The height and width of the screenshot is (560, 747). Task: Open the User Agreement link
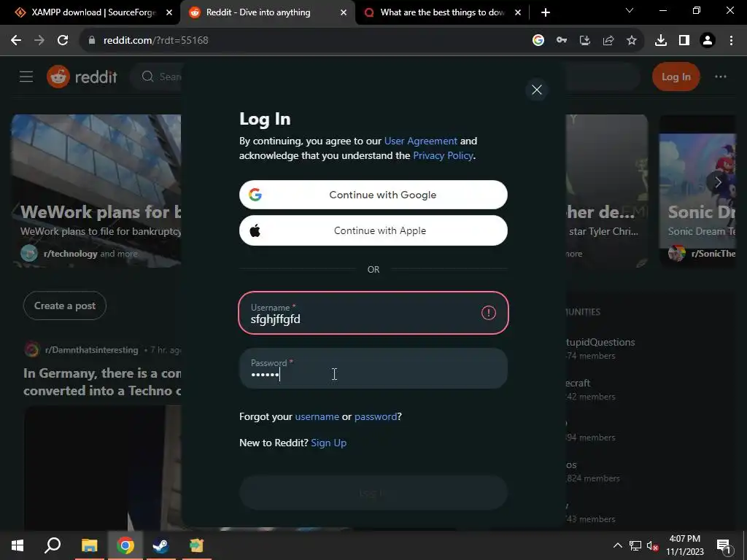[x=421, y=141]
